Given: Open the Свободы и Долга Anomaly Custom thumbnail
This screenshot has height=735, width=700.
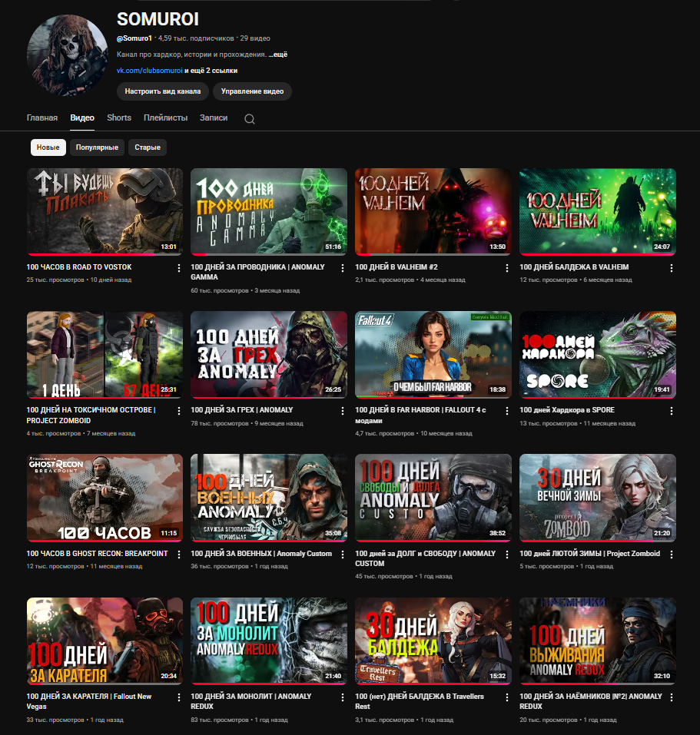Looking at the screenshot, I should [x=433, y=498].
